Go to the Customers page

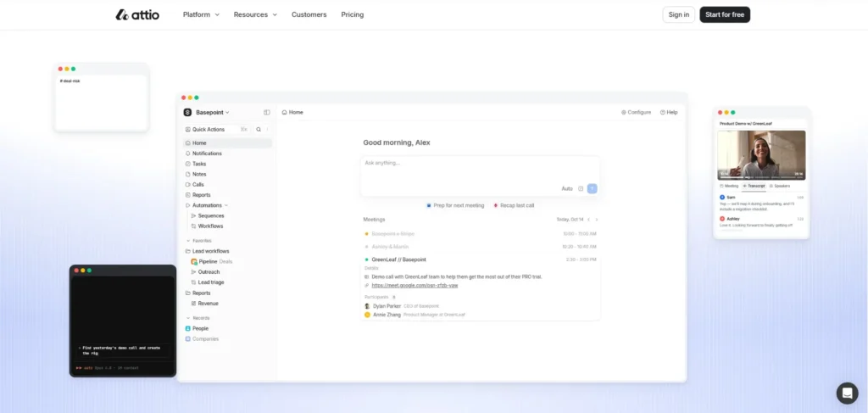tap(309, 15)
